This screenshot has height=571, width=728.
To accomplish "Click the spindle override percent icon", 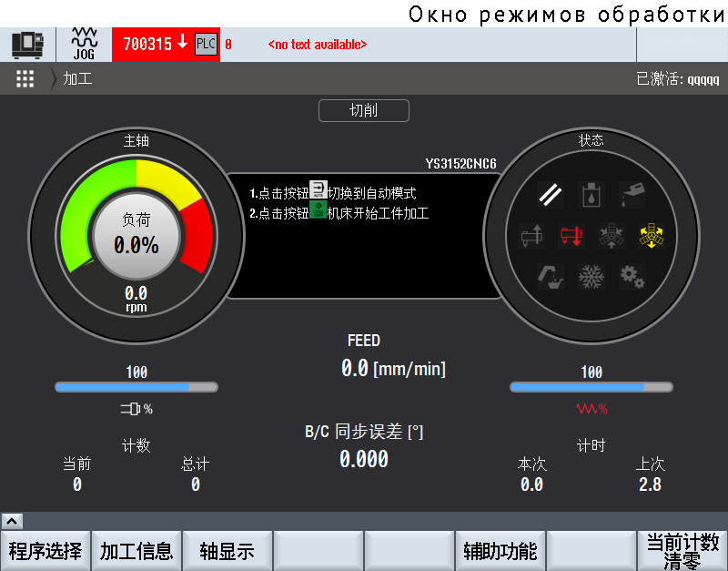I will 136,409.
